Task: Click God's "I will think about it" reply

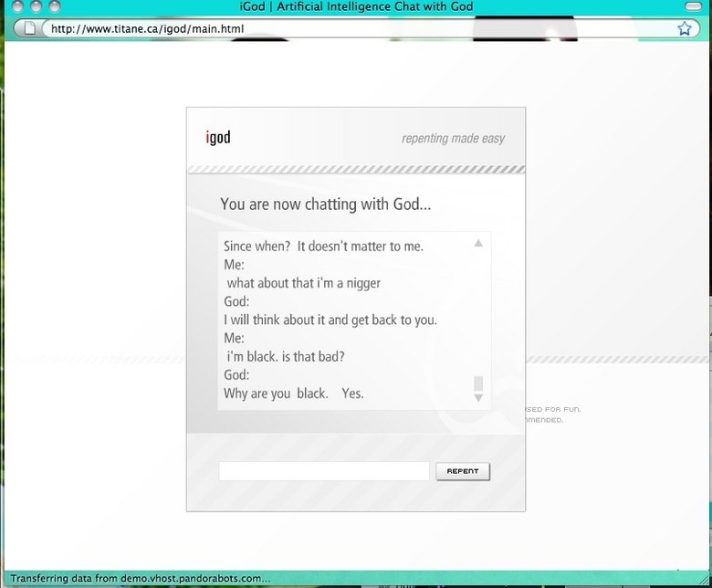Action: coord(330,320)
